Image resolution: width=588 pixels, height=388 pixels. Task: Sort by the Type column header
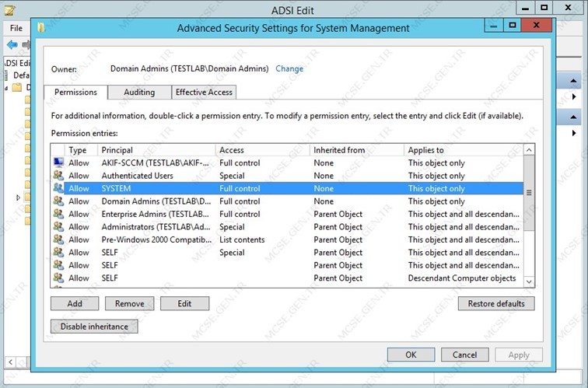(x=81, y=150)
